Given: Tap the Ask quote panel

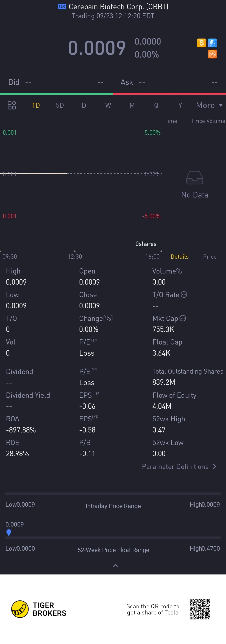Looking at the screenshot, I should [x=169, y=82].
